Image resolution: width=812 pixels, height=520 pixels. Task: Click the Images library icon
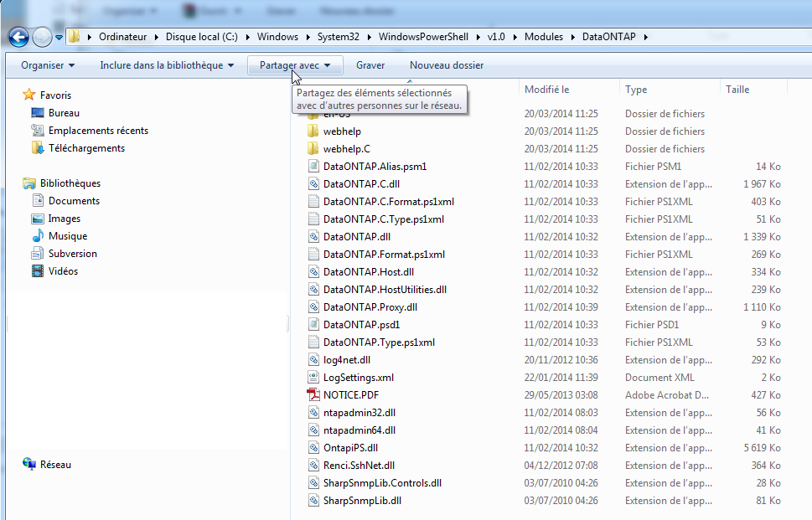(x=37, y=219)
